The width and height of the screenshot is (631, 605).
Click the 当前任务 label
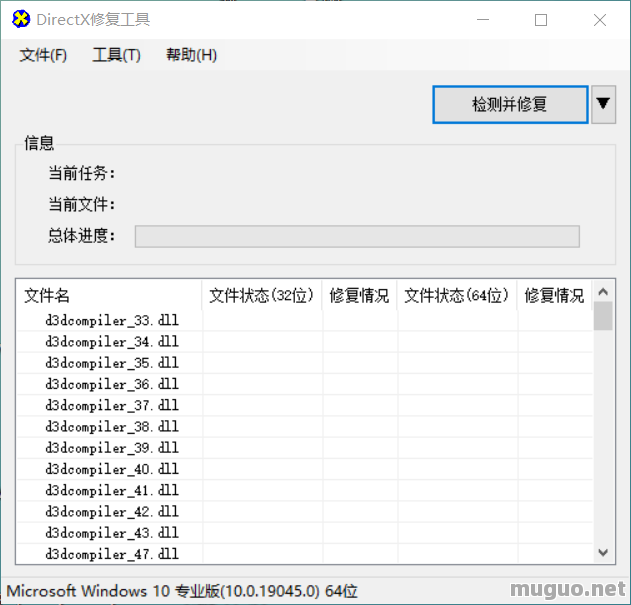[82, 173]
